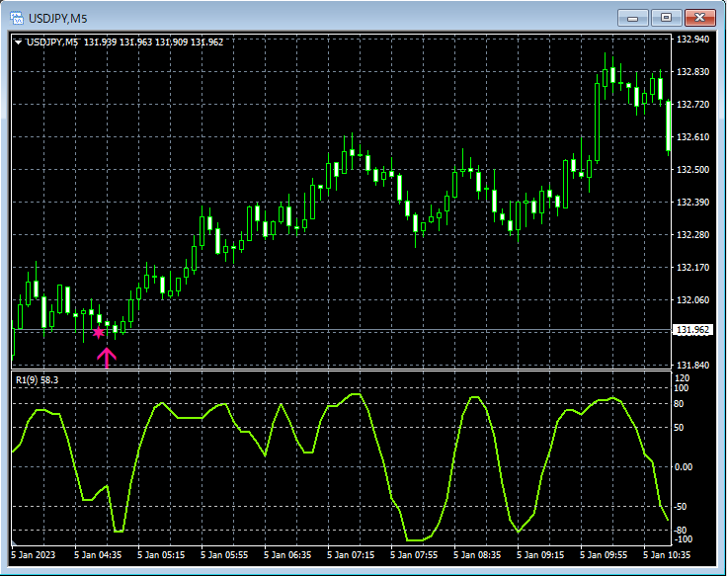Click the USDJPY,M5 title bar text
This screenshot has width=728, height=576.
58,19
